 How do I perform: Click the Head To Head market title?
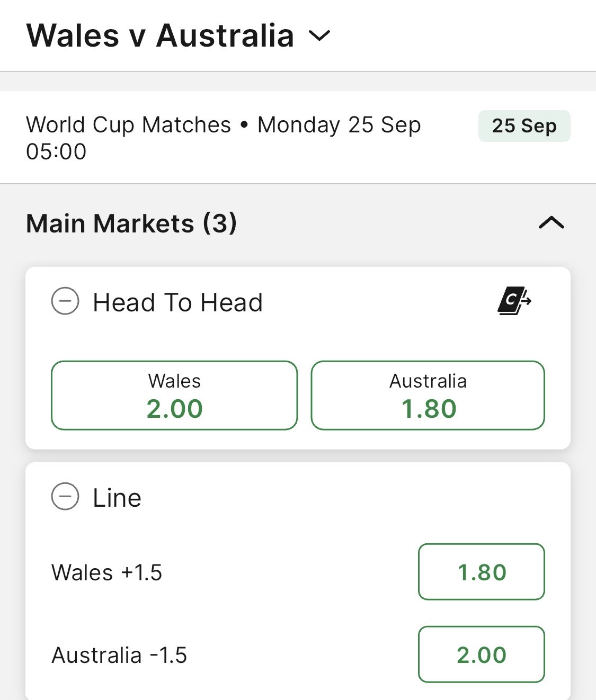177,303
